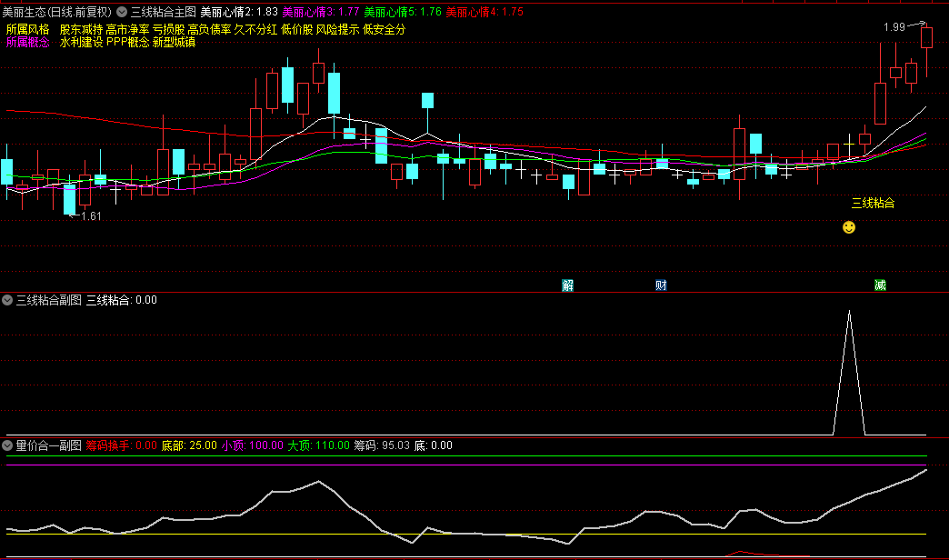Click the green 减 event marker icon
This screenshot has width=949, height=560.
pyautogui.click(x=880, y=285)
